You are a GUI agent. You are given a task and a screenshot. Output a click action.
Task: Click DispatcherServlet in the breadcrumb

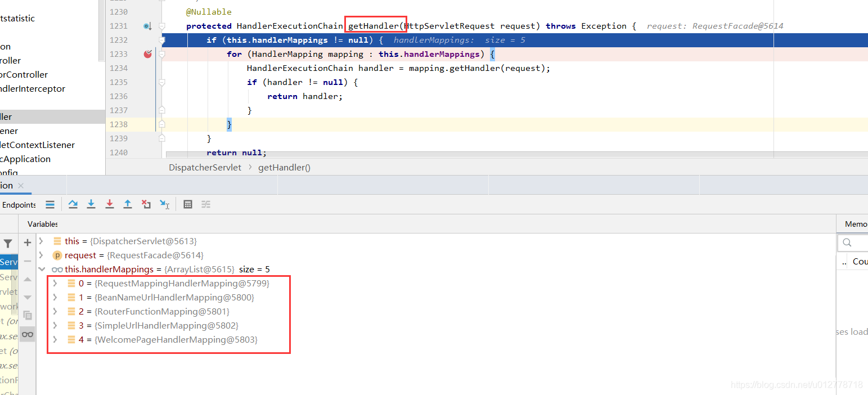click(205, 168)
